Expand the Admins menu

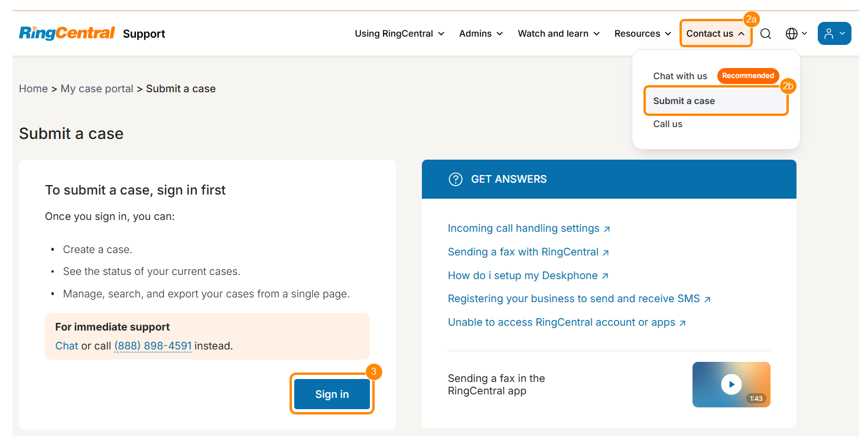(x=481, y=34)
